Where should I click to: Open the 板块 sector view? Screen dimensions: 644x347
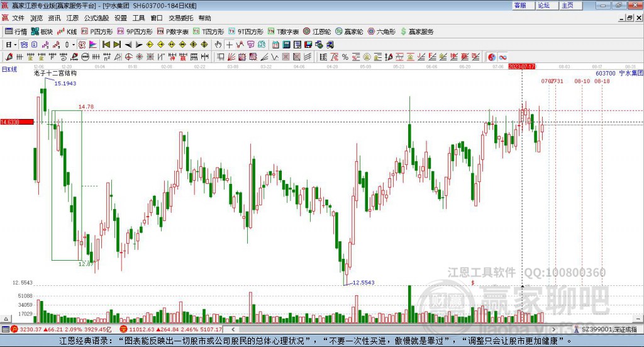pyautogui.click(x=42, y=31)
